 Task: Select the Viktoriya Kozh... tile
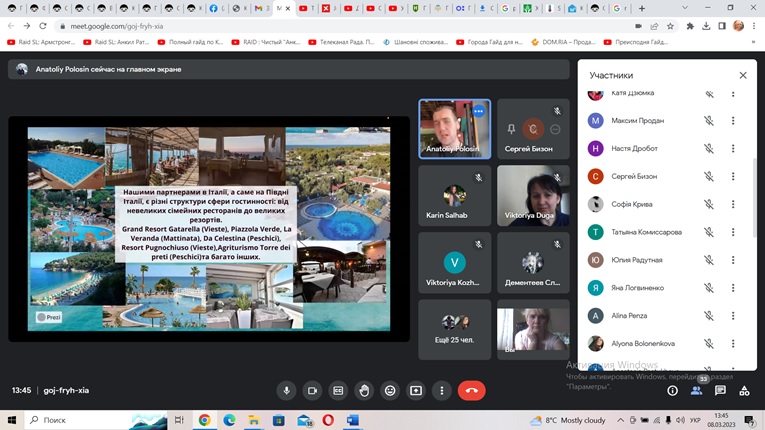455,263
